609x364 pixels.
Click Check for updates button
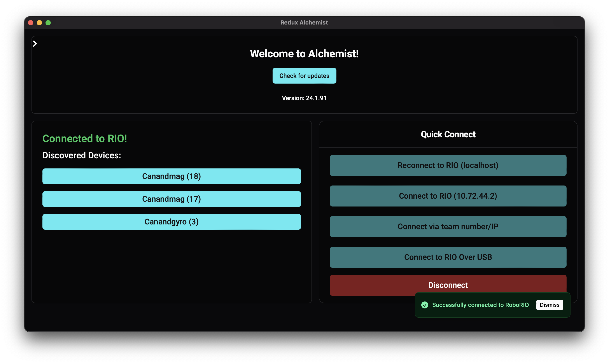coord(304,75)
